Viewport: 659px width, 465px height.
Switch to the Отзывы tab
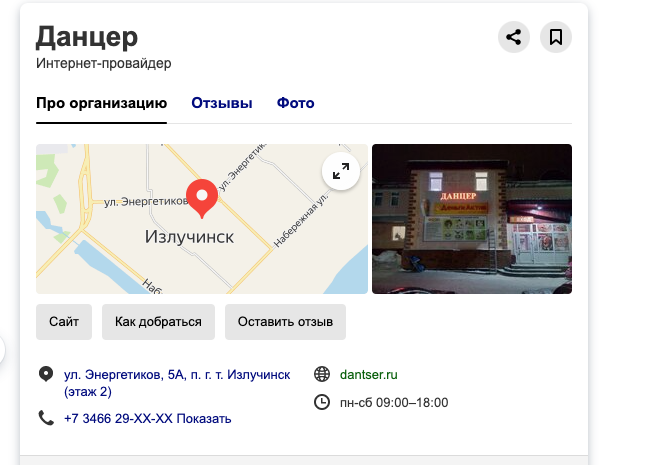(x=222, y=103)
